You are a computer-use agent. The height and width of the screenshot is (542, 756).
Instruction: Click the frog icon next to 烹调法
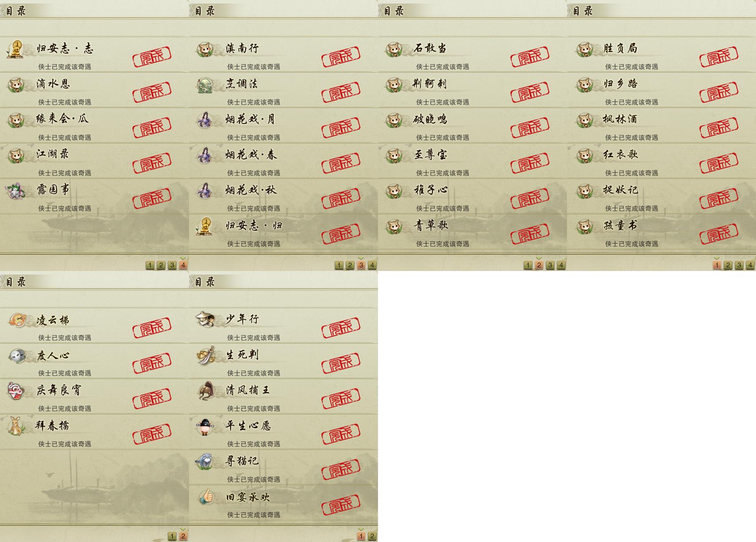point(205,84)
